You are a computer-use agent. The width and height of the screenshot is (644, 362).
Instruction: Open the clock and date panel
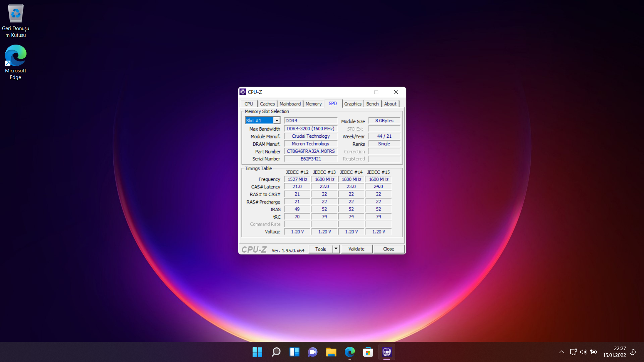pyautogui.click(x=614, y=352)
